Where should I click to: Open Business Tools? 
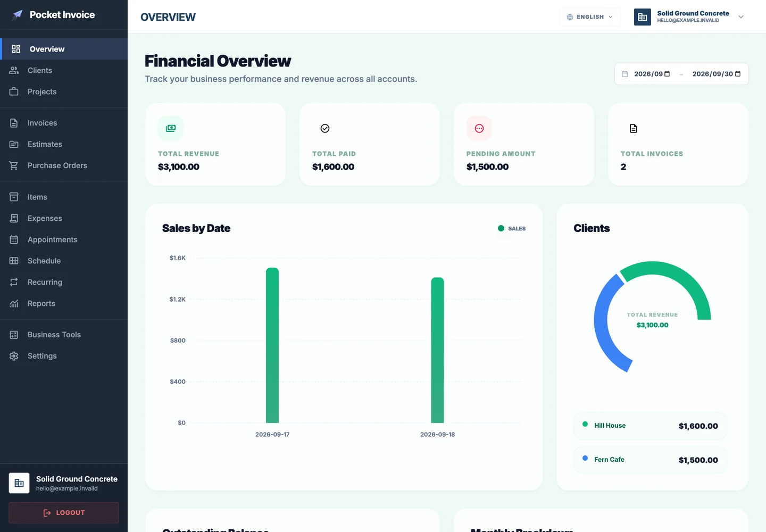click(64, 335)
